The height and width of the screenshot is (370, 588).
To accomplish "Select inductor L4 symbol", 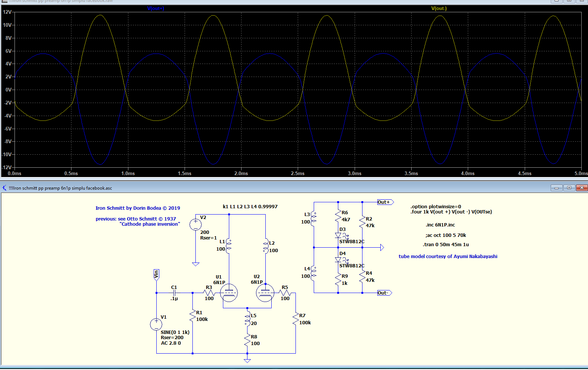I will point(314,273).
